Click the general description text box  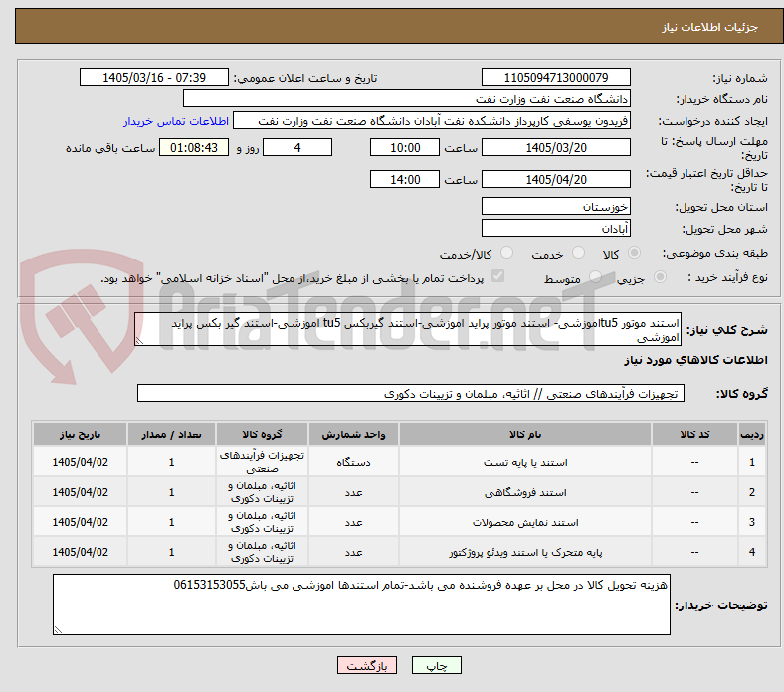click(x=408, y=330)
